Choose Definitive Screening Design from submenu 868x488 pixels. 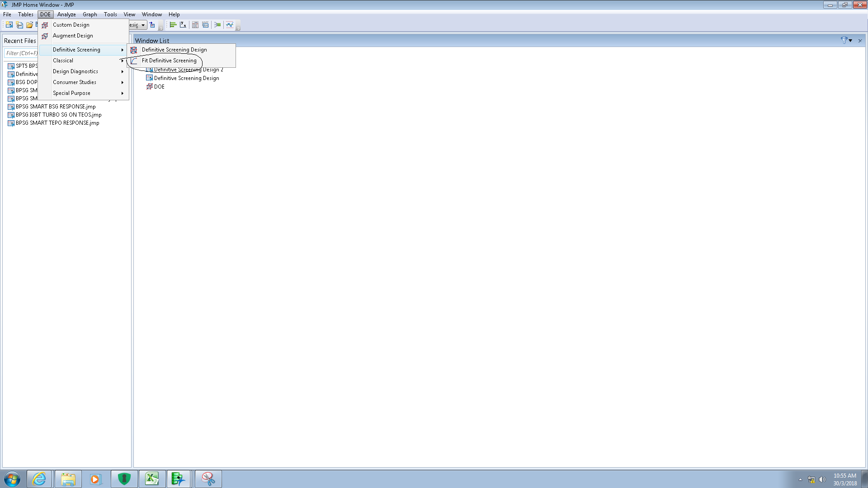(174, 50)
